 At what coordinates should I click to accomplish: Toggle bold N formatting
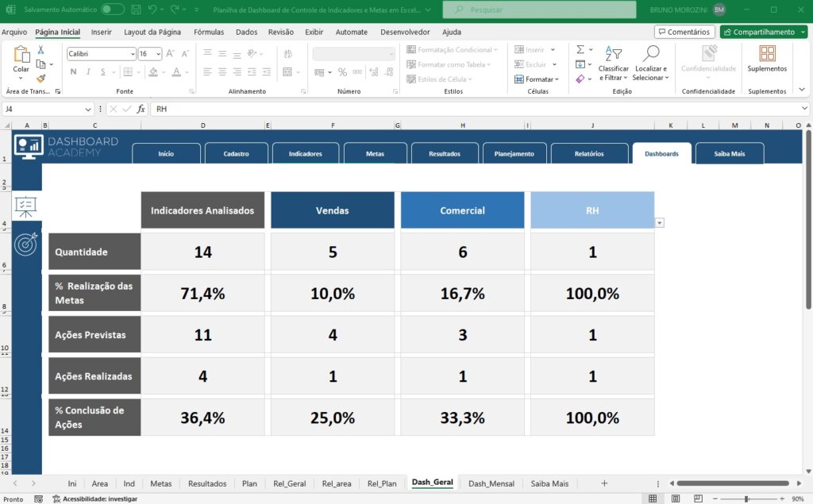click(73, 71)
